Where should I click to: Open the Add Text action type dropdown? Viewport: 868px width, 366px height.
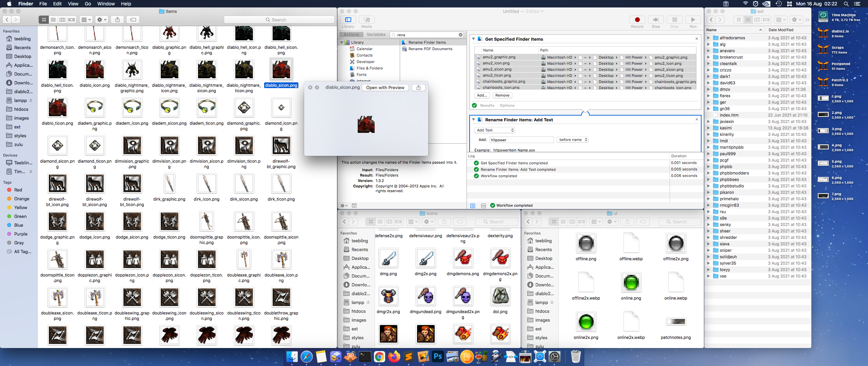pos(495,130)
